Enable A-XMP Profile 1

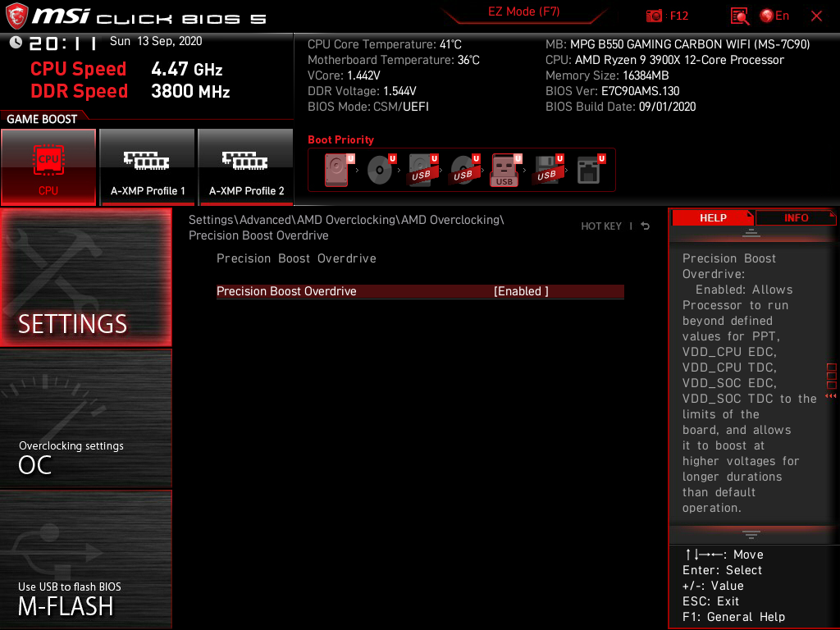coord(148,167)
